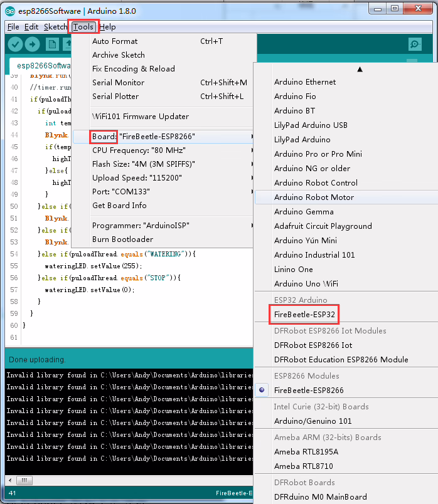Click the Upload arrow toolbar button

[x=33, y=45]
